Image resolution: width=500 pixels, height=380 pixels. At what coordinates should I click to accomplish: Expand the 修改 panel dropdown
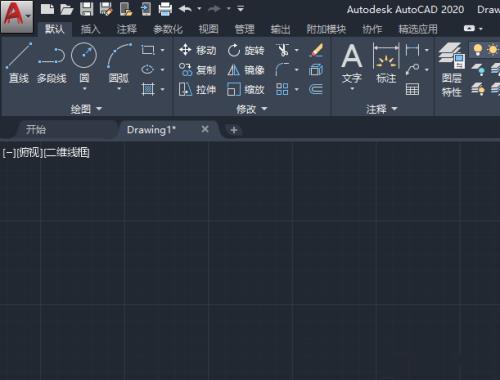click(x=252, y=109)
